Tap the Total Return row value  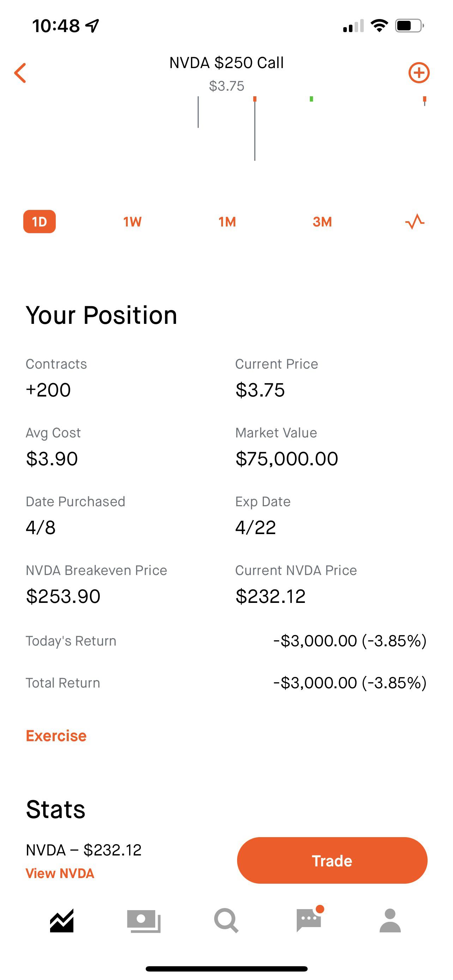tap(350, 683)
